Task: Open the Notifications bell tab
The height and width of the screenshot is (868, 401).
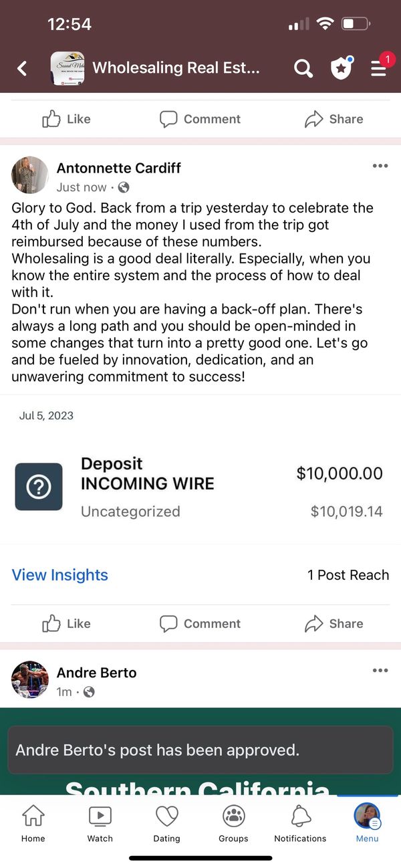Action: 300,823
